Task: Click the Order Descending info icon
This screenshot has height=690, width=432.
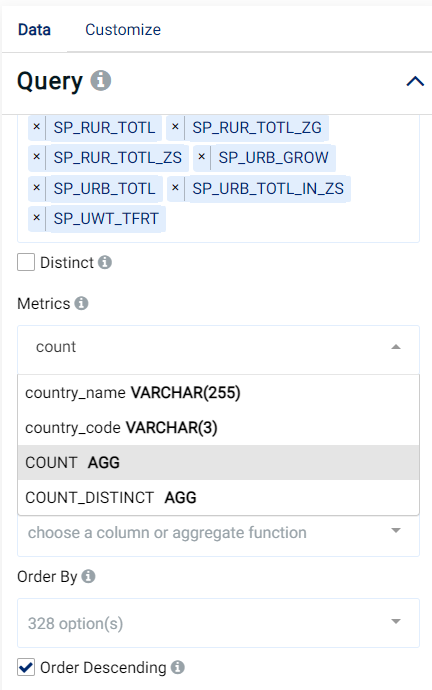Action: [x=178, y=667]
